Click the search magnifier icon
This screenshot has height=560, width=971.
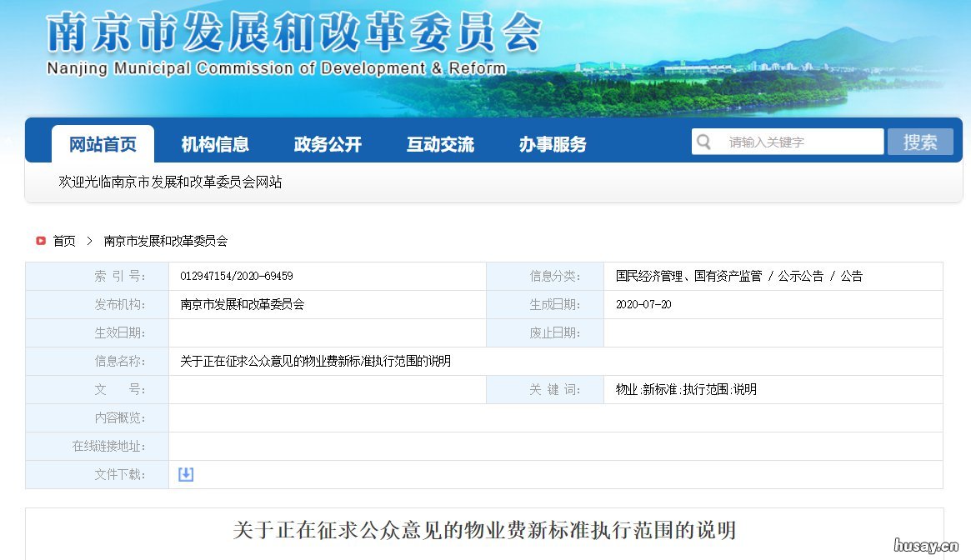(x=704, y=141)
